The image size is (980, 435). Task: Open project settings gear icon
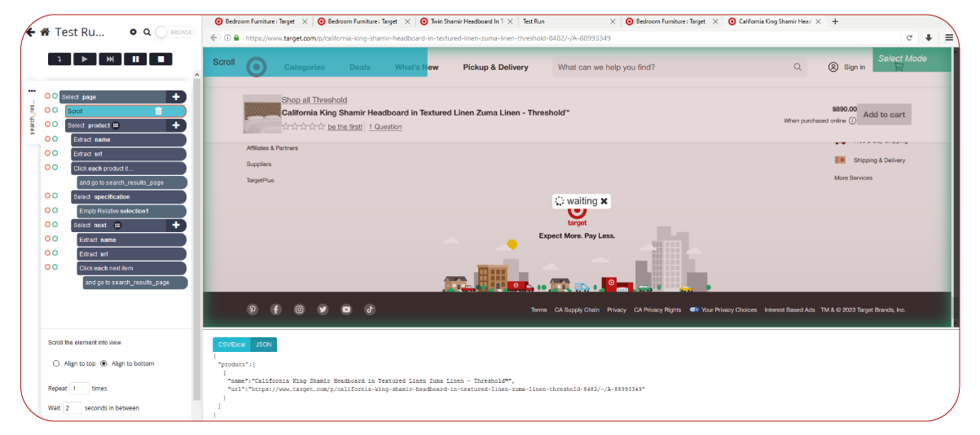click(134, 32)
